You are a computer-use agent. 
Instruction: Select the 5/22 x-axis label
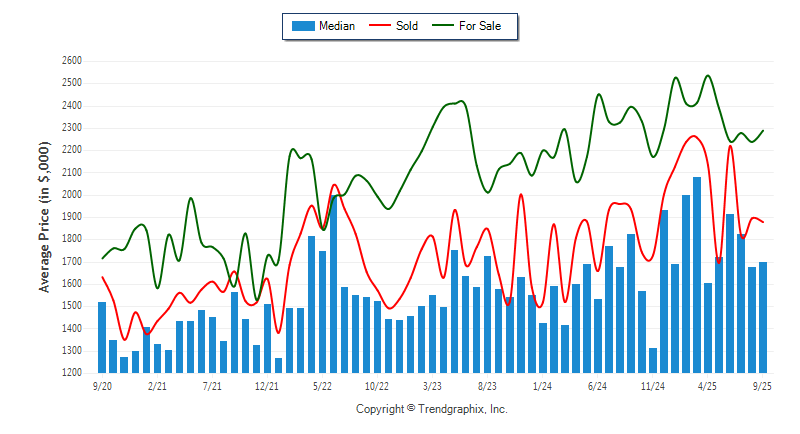tap(322, 384)
